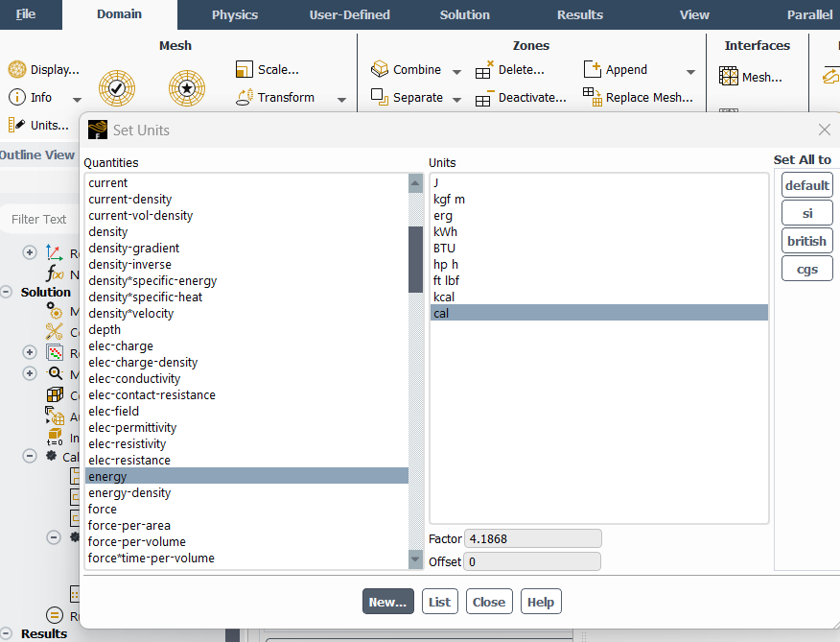Image resolution: width=840 pixels, height=642 pixels.
Task: Click the Offset value field
Action: (x=532, y=561)
